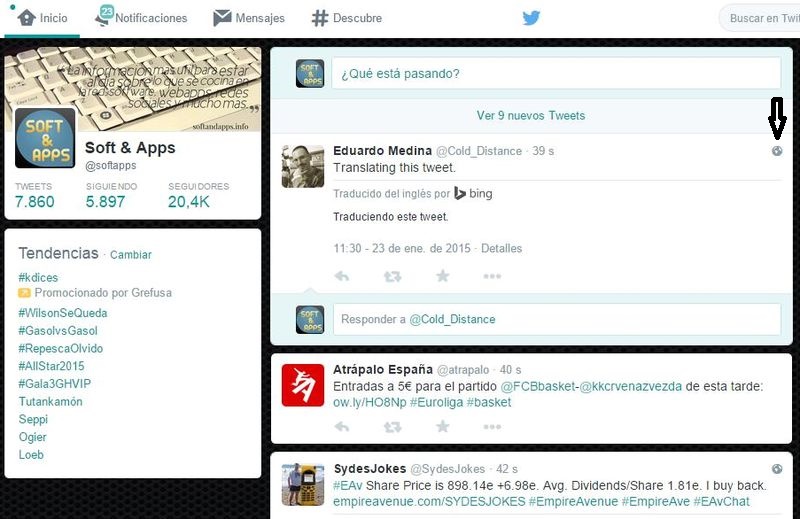View the 20,4K Seguidores count
This screenshot has height=519, width=800.
[189, 202]
